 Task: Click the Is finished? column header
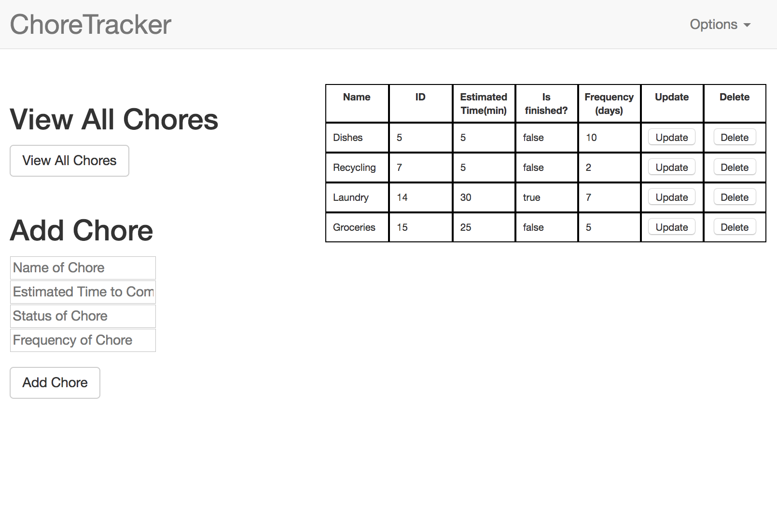coord(546,103)
